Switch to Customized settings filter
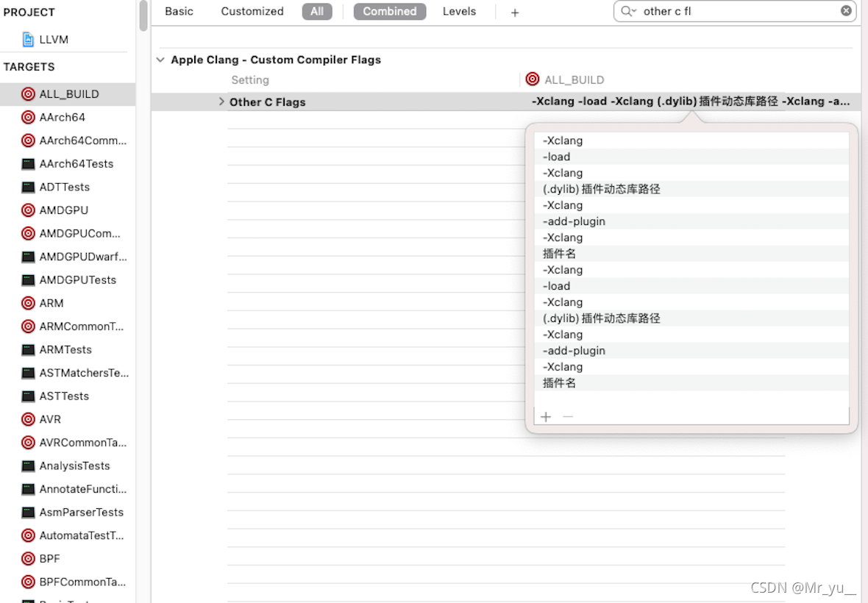 [x=252, y=11]
